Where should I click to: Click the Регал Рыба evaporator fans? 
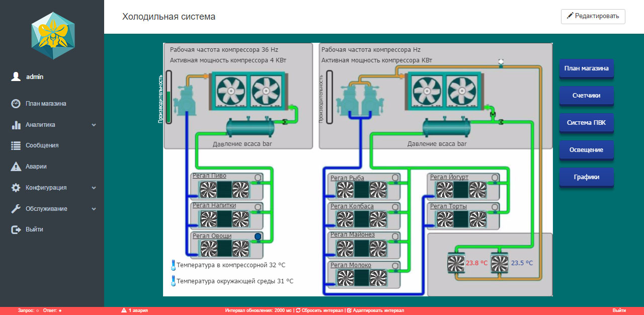pos(362,190)
